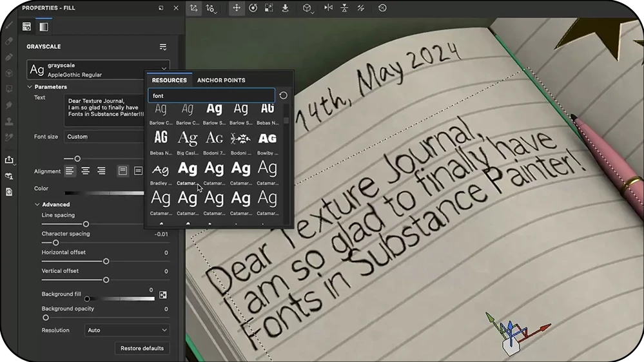Reset the projection transform
644x362 pixels.
click(x=382, y=8)
